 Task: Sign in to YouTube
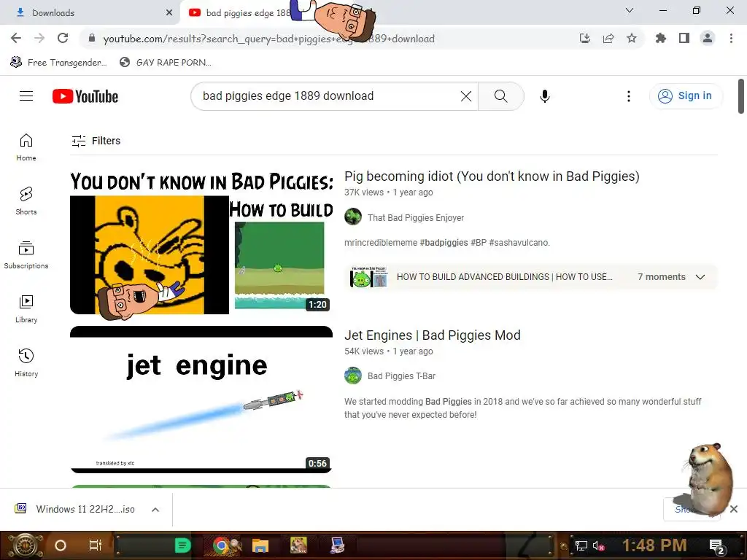pos(686,96)
